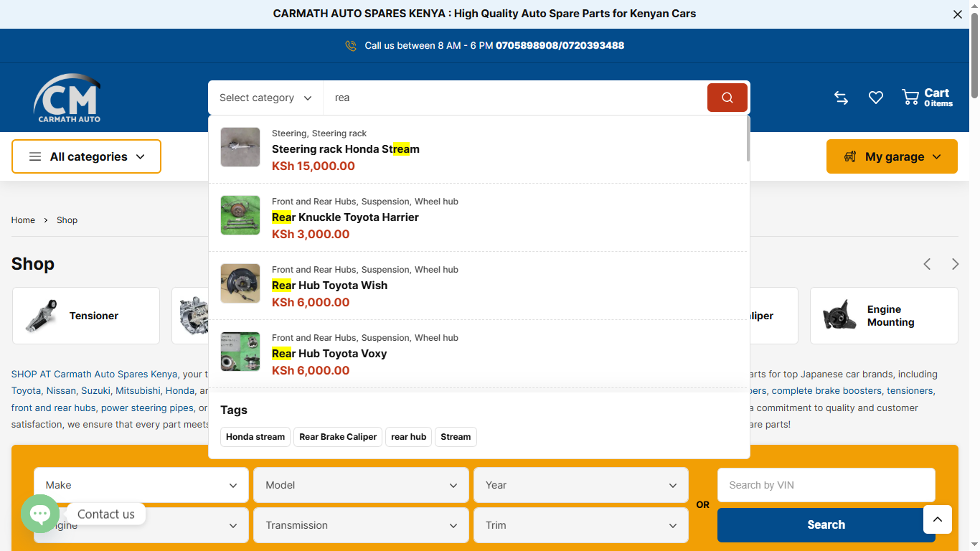The height and width of the screenshot is (551, 980).
Task: Open the All categories menu
Action: point(86,156)
